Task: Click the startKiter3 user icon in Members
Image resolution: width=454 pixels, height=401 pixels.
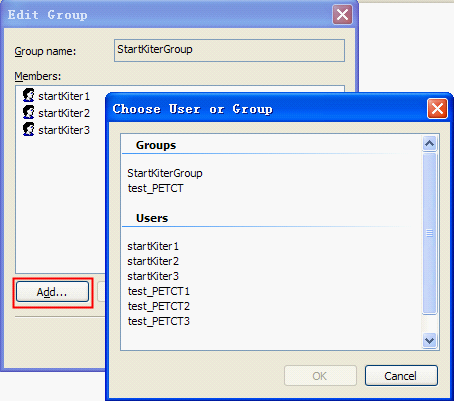Action: (x=29, y=129)
